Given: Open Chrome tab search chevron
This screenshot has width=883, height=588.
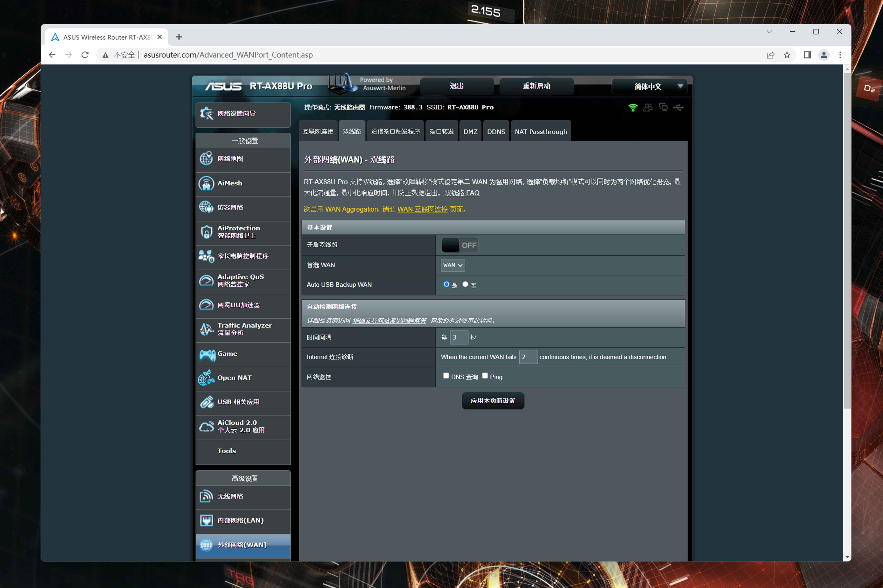Looking at the screenshot, I should [769, 32].
